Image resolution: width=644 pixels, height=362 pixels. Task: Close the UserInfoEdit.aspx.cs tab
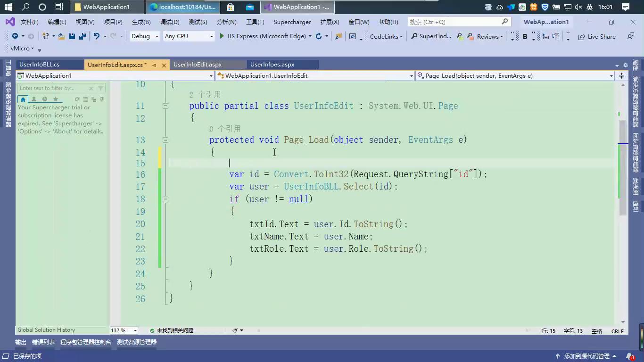pyautogui.click(x=164, y=65)
